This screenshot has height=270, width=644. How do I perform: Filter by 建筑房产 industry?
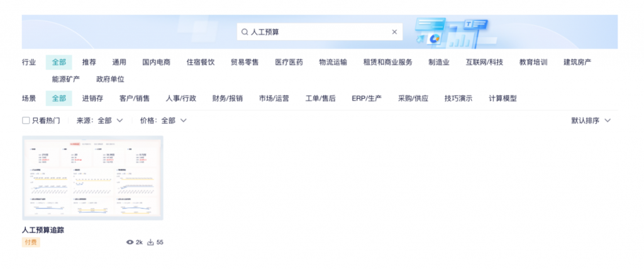(577, 62)
